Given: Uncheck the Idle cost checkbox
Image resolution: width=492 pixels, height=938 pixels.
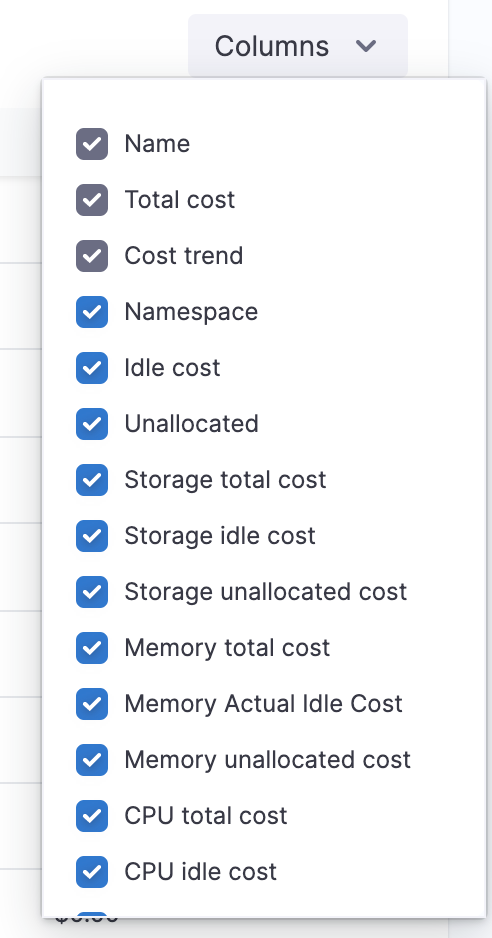Looking at the screenshot, I should point(92,368).
